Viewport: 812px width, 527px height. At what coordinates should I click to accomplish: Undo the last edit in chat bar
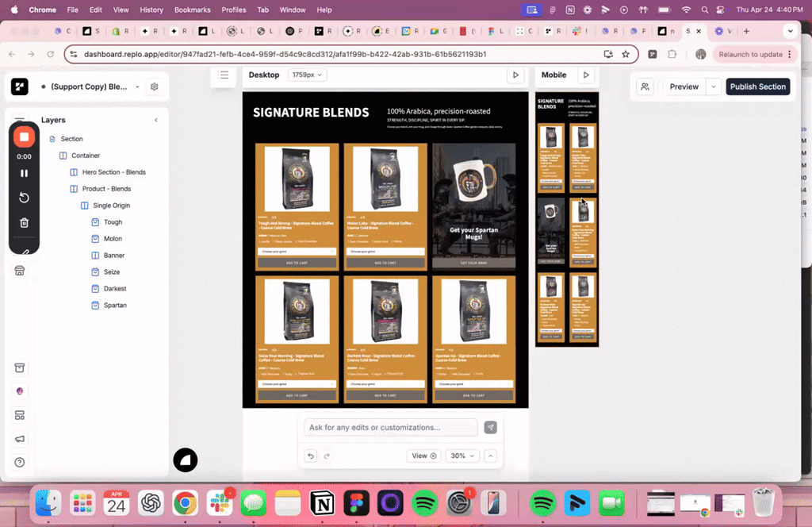point(311,456)
